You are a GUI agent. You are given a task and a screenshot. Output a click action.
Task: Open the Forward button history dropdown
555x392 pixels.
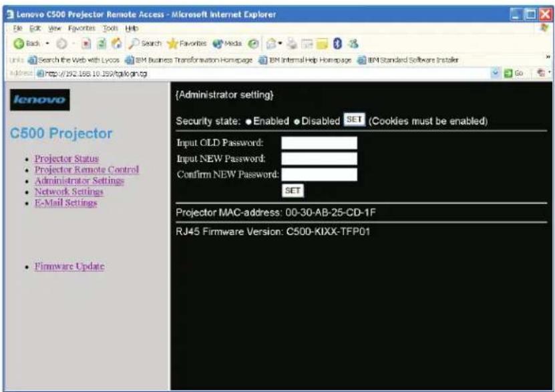pyautogui.click(x=73, y=43)
